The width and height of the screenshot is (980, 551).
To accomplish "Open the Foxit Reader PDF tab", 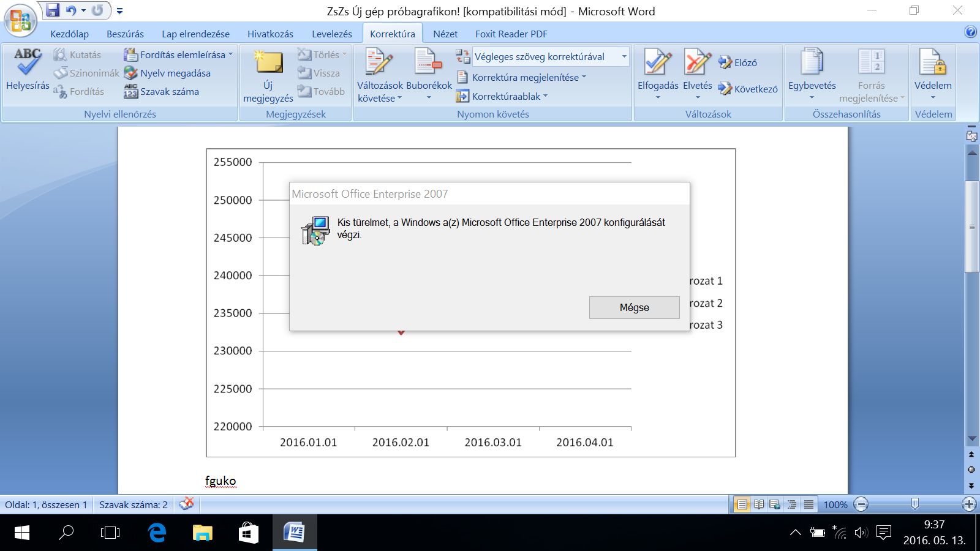I will click(x=511, y=34).
